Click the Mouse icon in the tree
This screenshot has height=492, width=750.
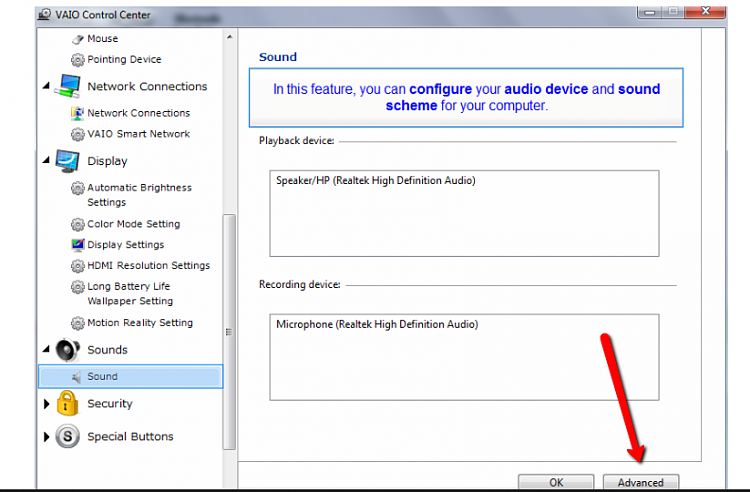coord(77,39)
